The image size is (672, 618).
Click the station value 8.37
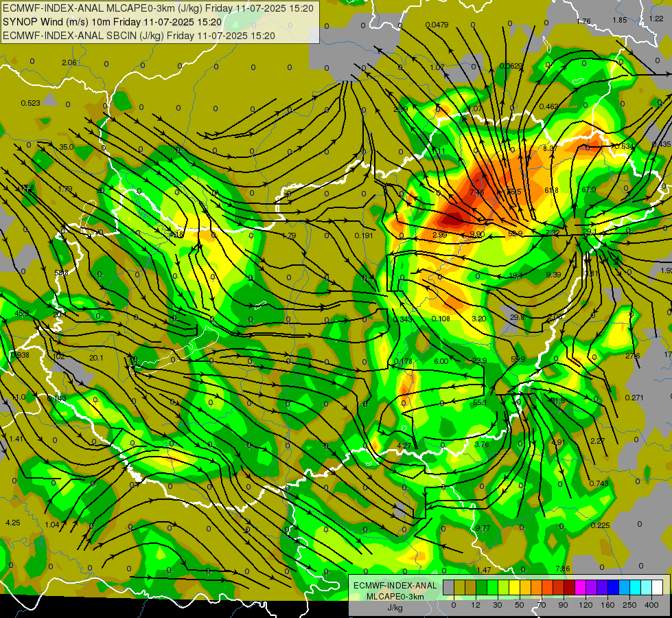click(x=551, y=148)
